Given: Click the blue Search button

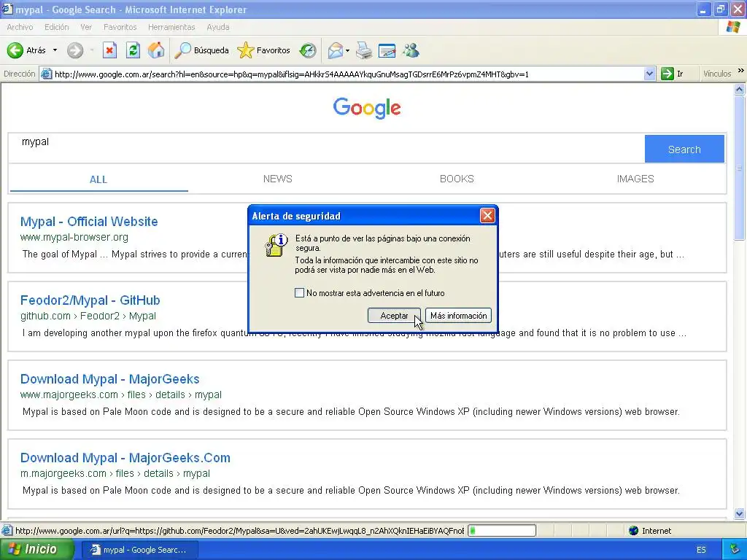Looking at the screenshot, I should tap(684, 149).
